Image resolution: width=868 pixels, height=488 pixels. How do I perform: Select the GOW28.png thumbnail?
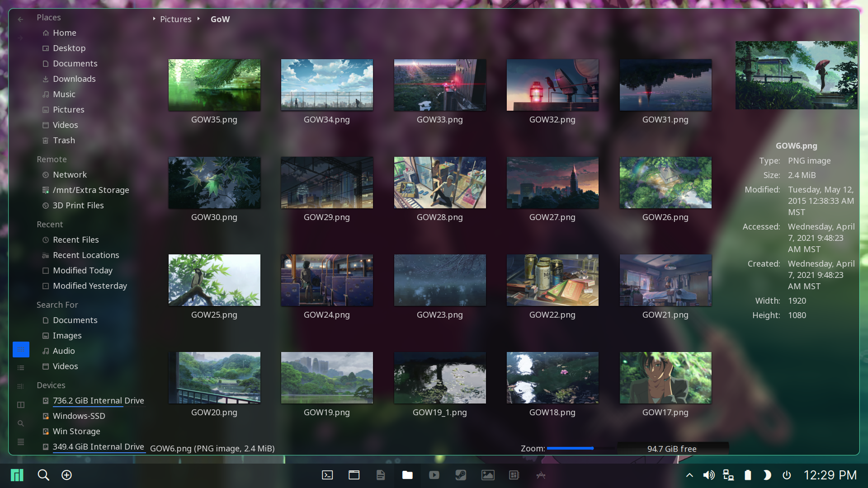coord(439,183)
